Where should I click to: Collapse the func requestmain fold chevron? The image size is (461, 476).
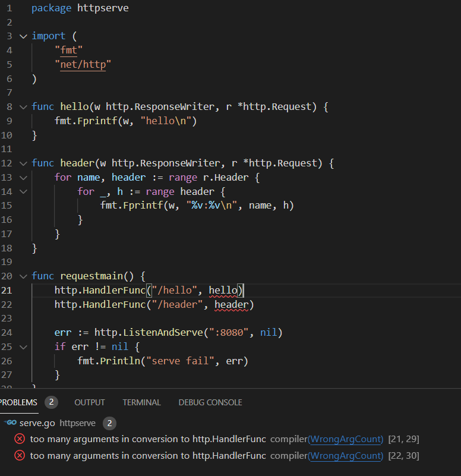click(x=23, y=276)
